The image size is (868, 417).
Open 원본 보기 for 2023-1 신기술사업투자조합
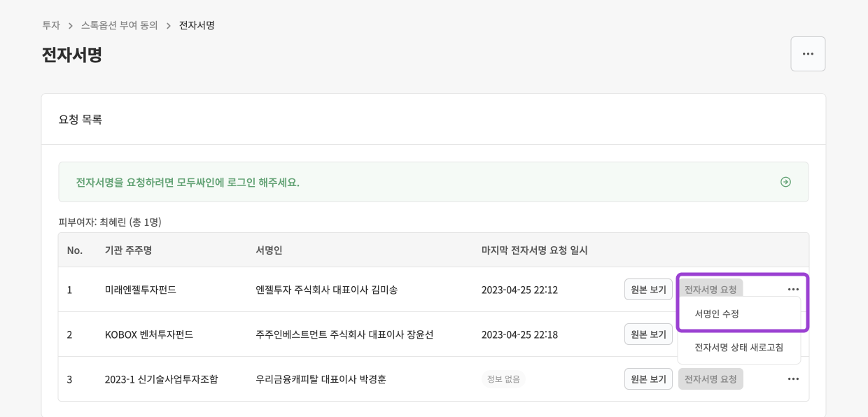648,379
